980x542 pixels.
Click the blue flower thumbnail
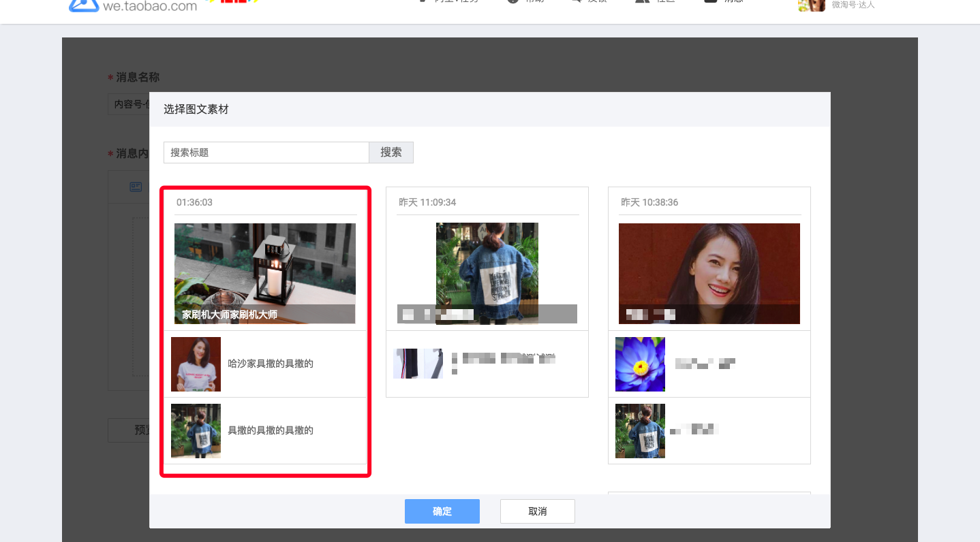point(640,364)
